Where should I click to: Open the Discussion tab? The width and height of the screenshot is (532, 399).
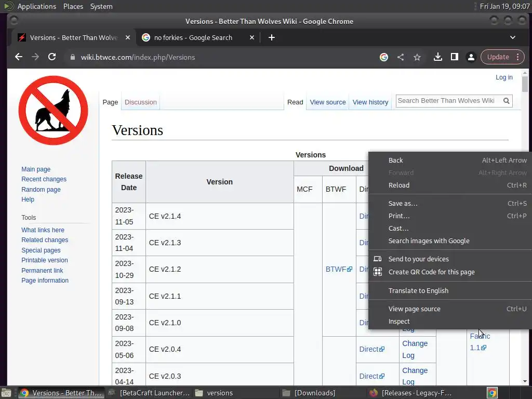coord(140,102)
